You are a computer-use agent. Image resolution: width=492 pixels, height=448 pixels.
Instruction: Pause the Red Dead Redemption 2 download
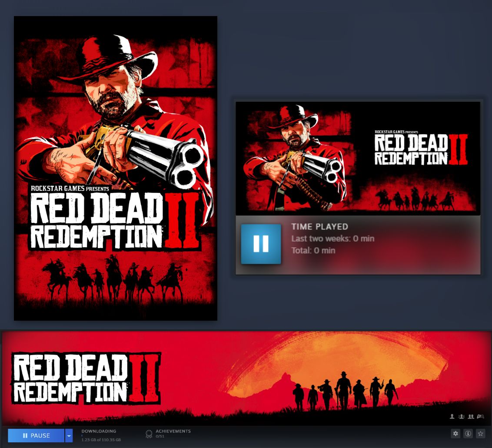(37, 435)
